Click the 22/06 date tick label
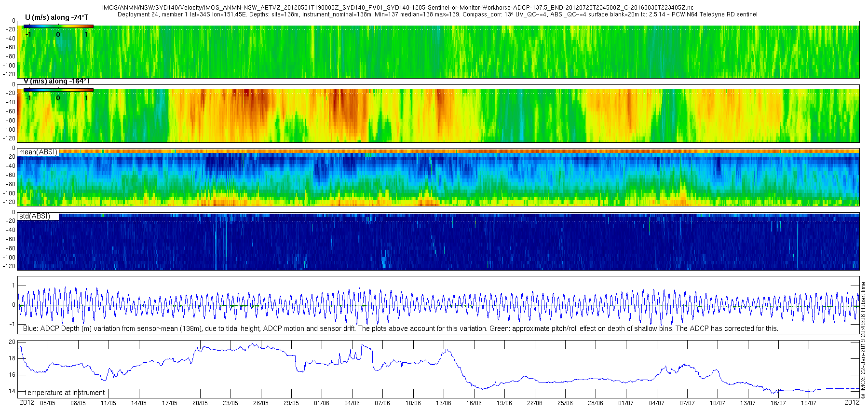 click(x=535, y=403)
